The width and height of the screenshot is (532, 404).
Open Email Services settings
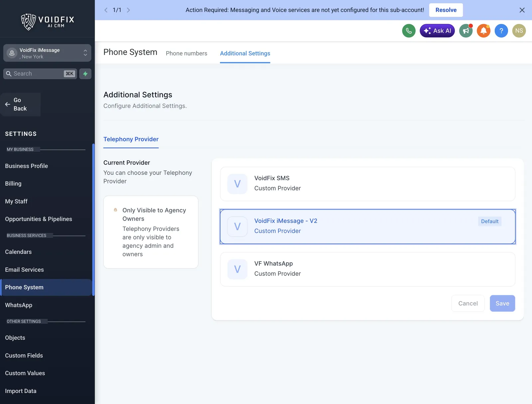pyautogui.click(x=25, y=269)
